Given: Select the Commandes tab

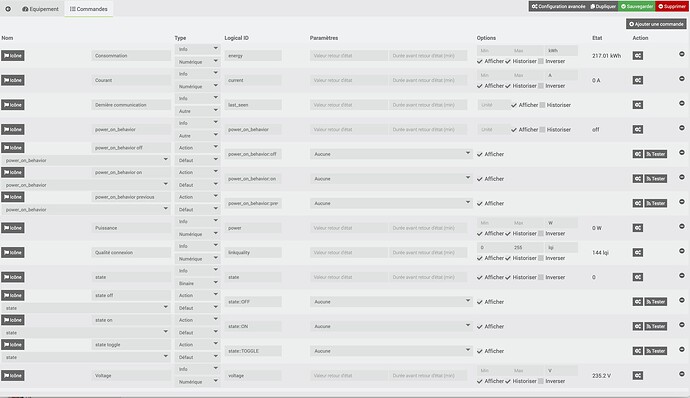Looking at the screenshot, I should pos(89,9).
